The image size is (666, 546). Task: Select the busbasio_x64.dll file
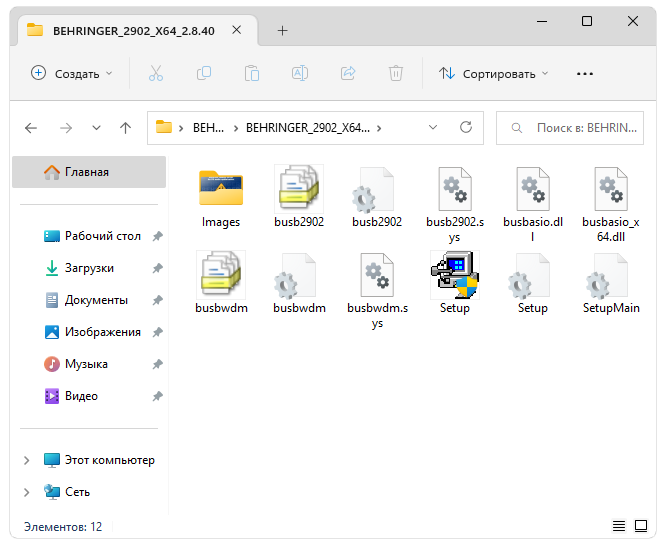click(x=611, y=205)
